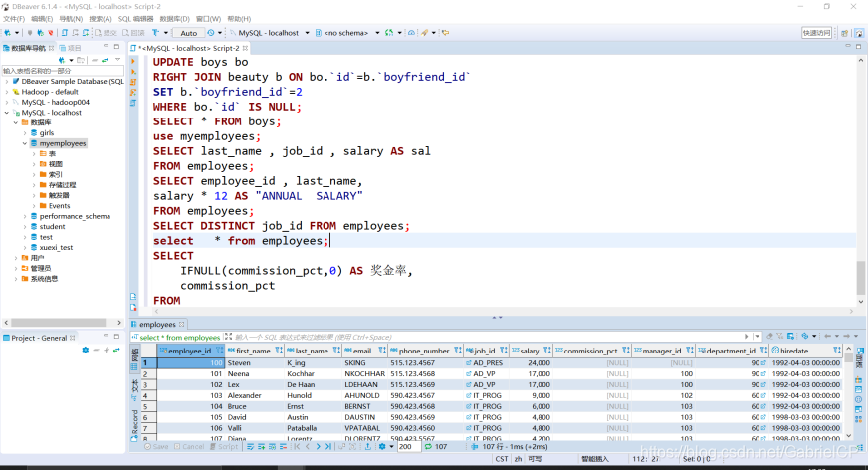Open Project General settings gear
The width and height of the screenshot is (868, 471).
[86, 350]
